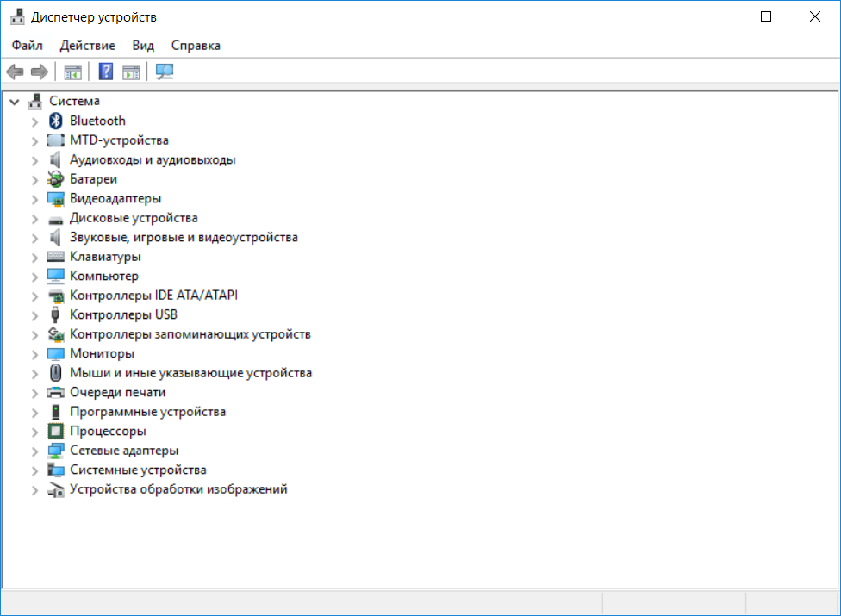This screenshot has height=616, width=841.
Task: Click the Система root computer icon
Action: coord(34,102)
